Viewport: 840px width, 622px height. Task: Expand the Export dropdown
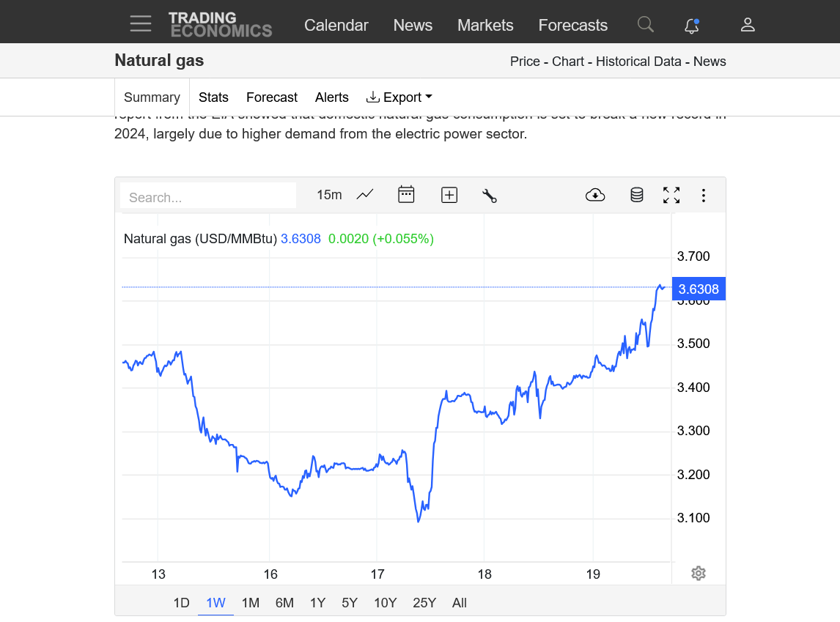click(x=399, y=97)
